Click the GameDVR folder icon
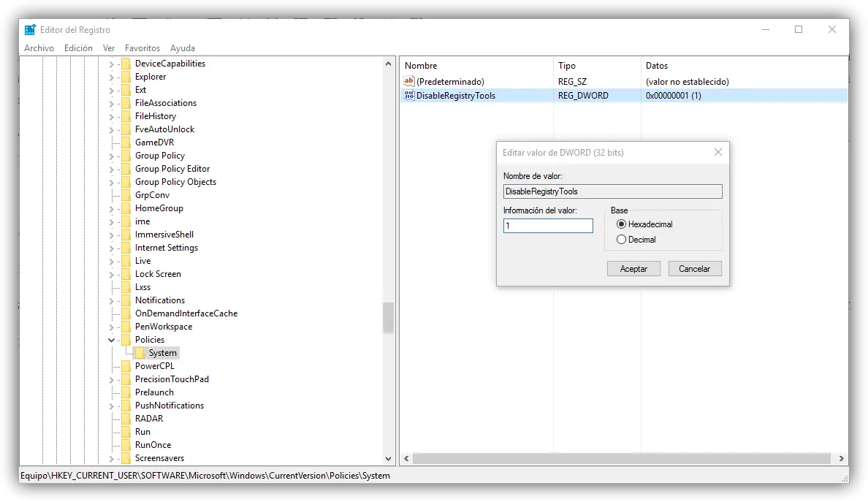Image resolution: width=868 pixels, height=502 pixels. 126,142
